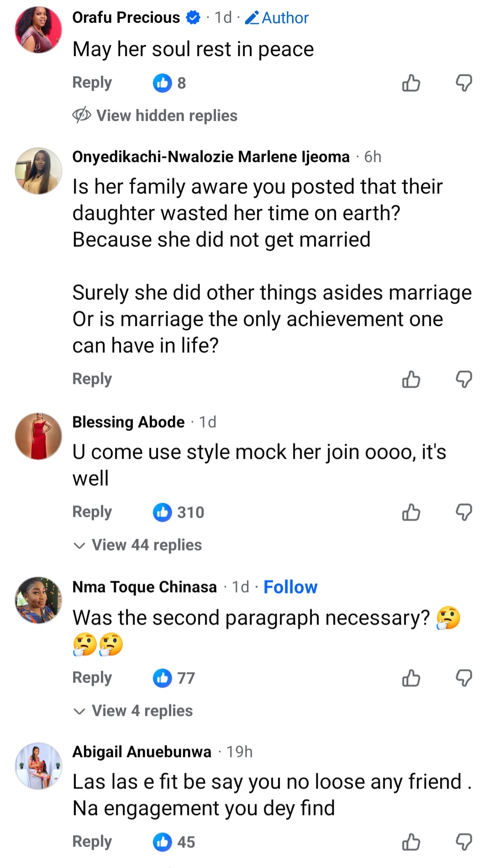Reply to Nma Toque Chinasa's comment
This screenshot has width=493, height=868.
(92, 677)
